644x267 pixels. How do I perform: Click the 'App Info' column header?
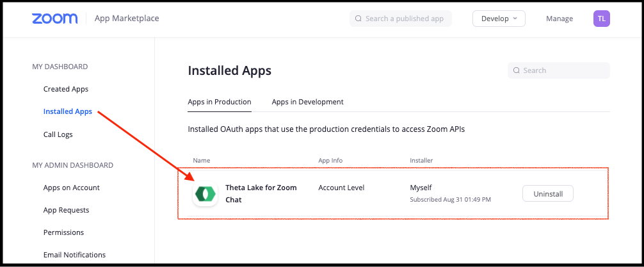tap(330, 160)
